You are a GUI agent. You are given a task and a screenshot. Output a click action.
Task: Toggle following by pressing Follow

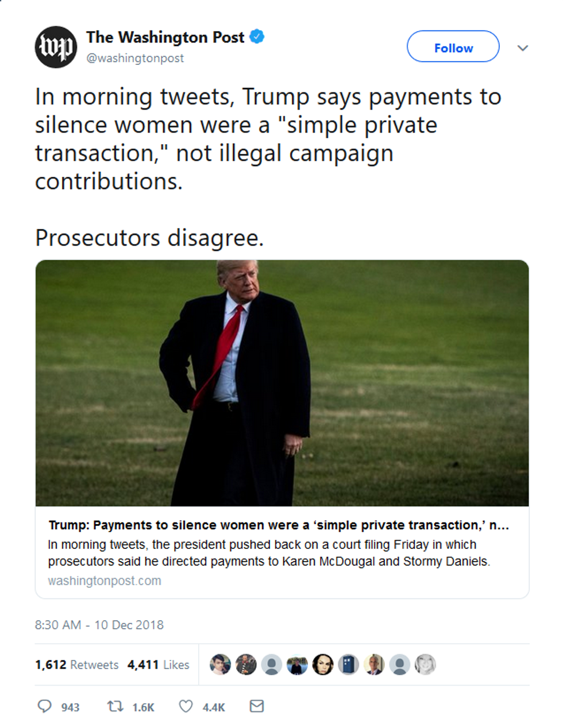click(x=453, y=47)
